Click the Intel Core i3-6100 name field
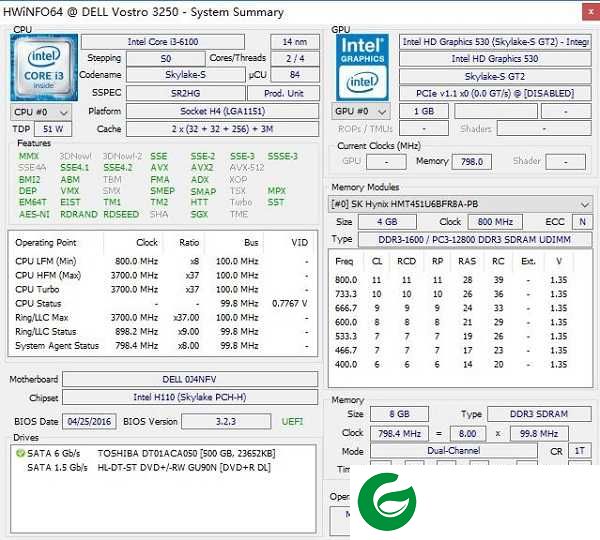600x540 pixels. click(x=163, y=42)
